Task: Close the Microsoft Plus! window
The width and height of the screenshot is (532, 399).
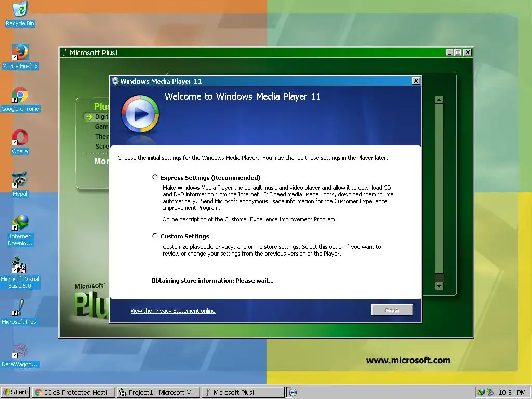Action: pyautogui.click(x=468, y=52)
